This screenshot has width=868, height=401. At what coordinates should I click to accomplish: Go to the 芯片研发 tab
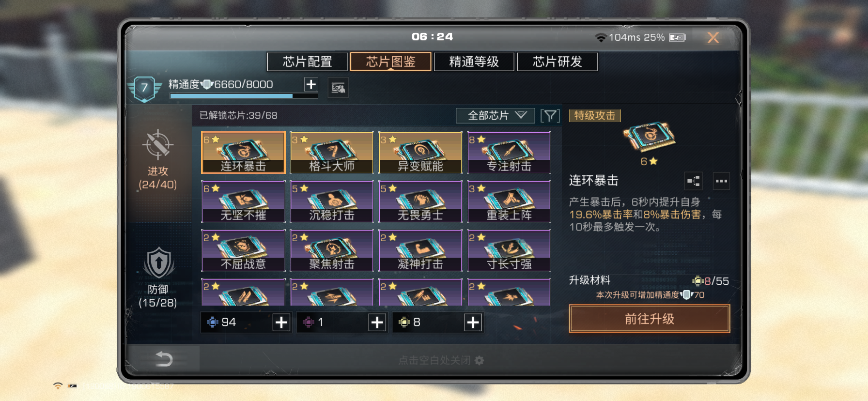(x=558, y=62)
